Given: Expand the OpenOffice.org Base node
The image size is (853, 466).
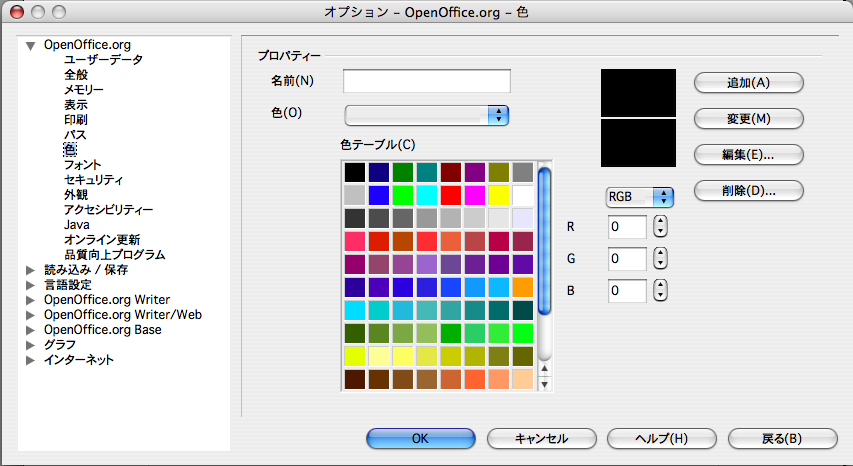Looking at the screenshot, I should pos(30,330).
